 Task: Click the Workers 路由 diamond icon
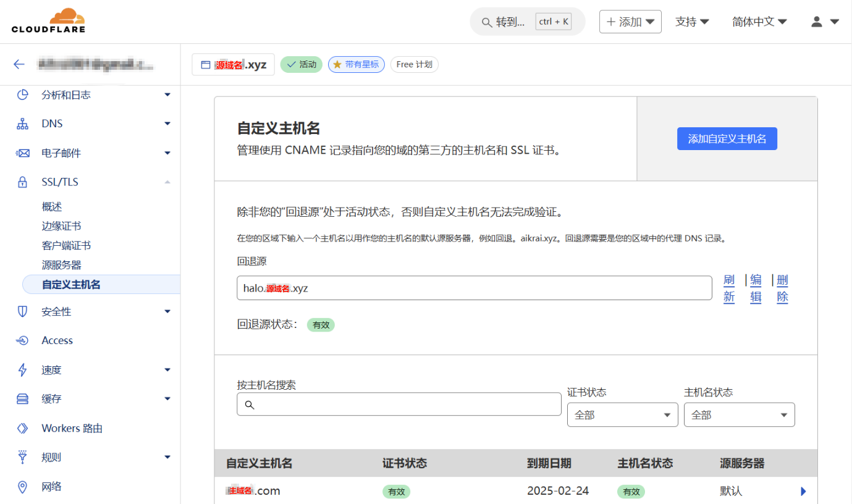tap(23, 428)
